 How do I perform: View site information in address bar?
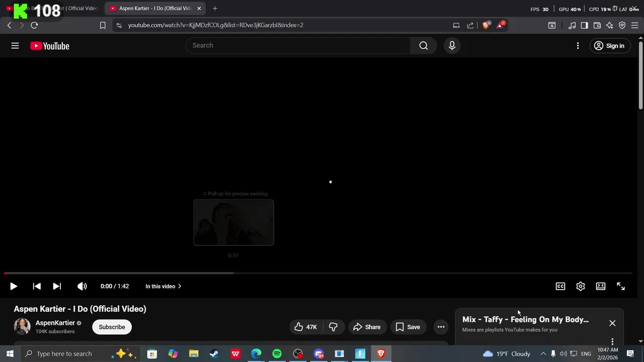click(x=118, y=25)
